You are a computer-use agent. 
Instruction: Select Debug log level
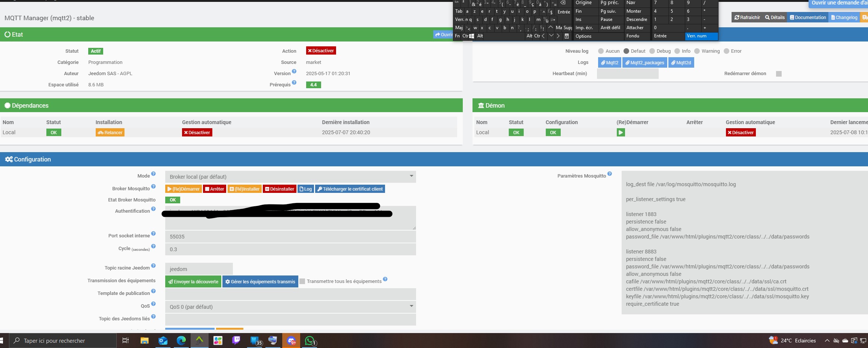[x=652, y=51]
